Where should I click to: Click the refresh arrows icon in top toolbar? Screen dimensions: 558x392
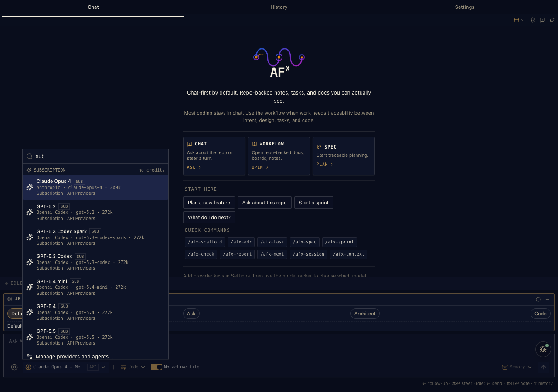pyautogui.click(x=552, y=20)
